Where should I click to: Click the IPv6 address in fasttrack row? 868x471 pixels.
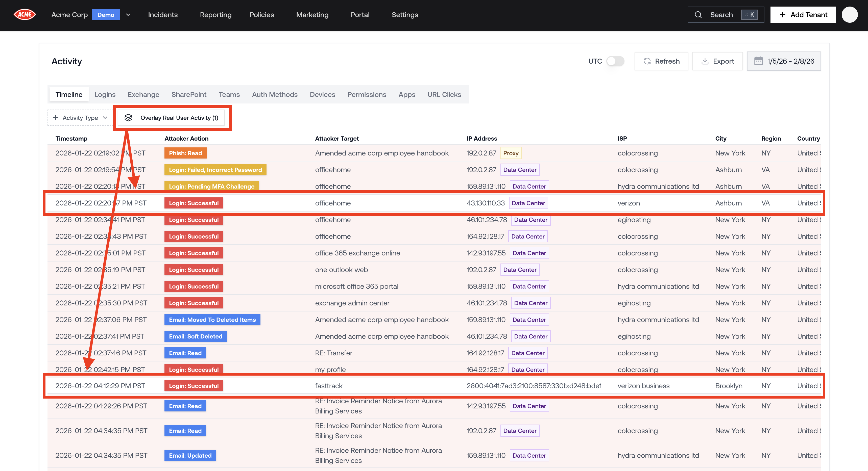(534, 386)
